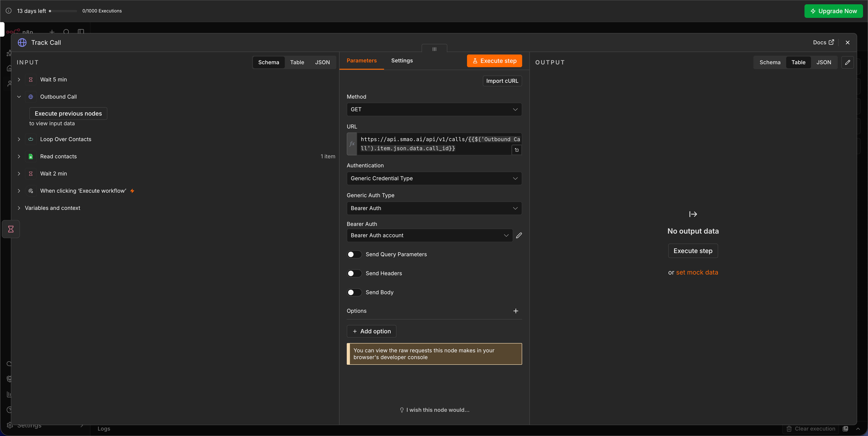Expand the Execute workflow trigger node
The width and height of the screenshot is (868, 436).
click(19, 191)
